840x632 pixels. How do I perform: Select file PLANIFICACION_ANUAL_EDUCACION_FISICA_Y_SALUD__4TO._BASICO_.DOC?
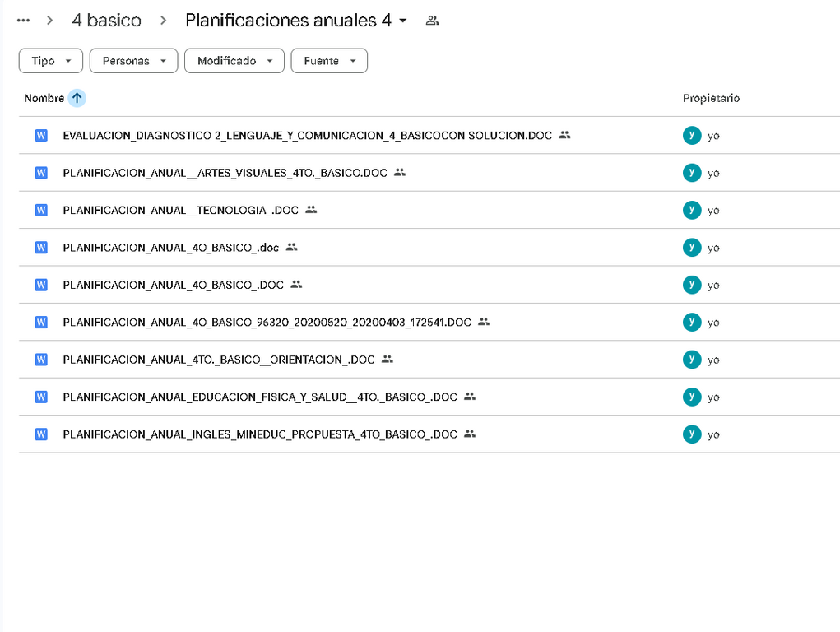260,397
